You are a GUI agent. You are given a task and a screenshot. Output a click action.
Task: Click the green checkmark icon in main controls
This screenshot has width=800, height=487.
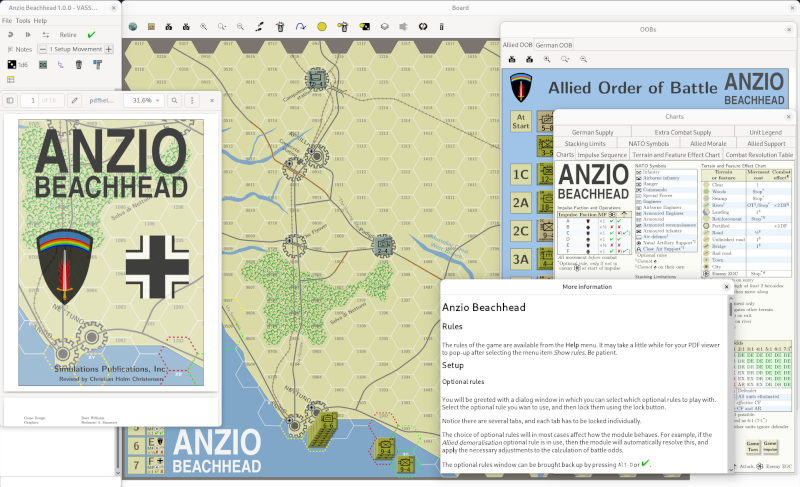pos(91,35)
